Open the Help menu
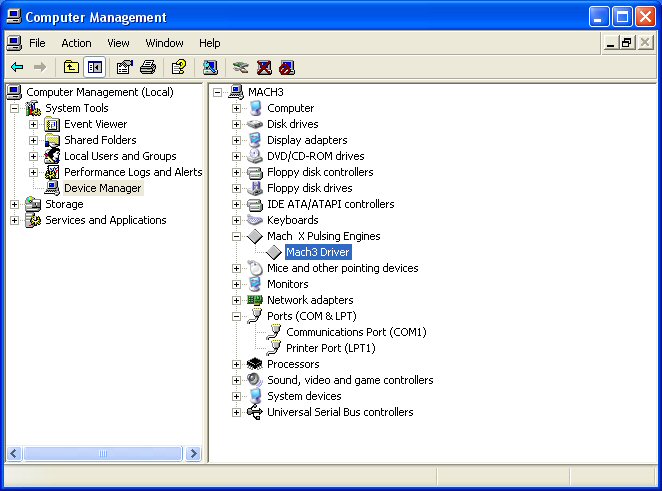 [x=209, y=43]
